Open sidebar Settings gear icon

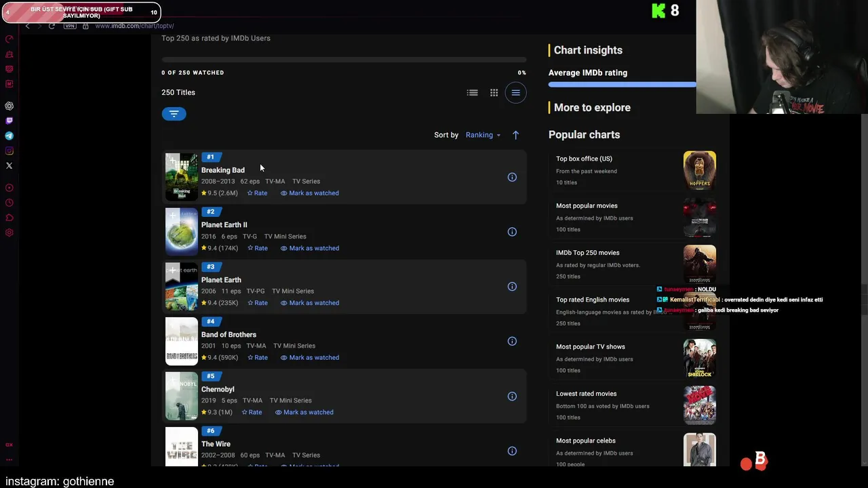9,232
